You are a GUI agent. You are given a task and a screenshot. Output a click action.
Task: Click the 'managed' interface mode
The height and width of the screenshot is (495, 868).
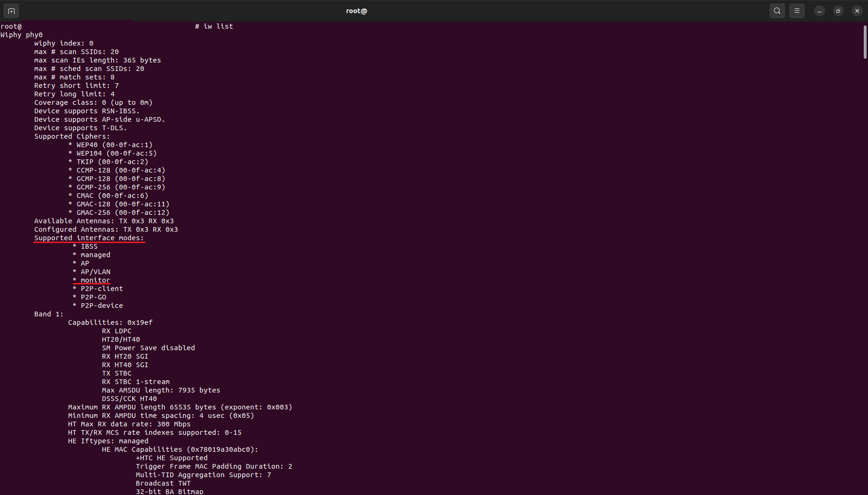[x=91, y=255]
